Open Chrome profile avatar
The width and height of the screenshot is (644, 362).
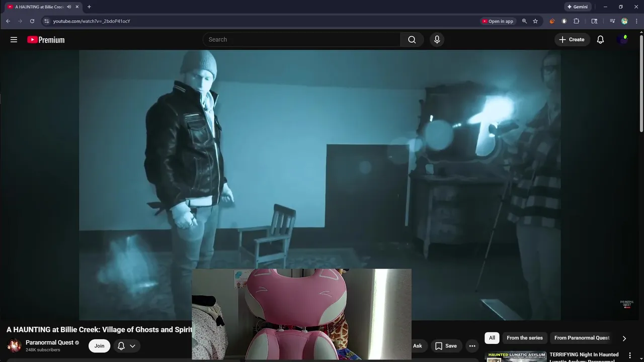[624, 21]
